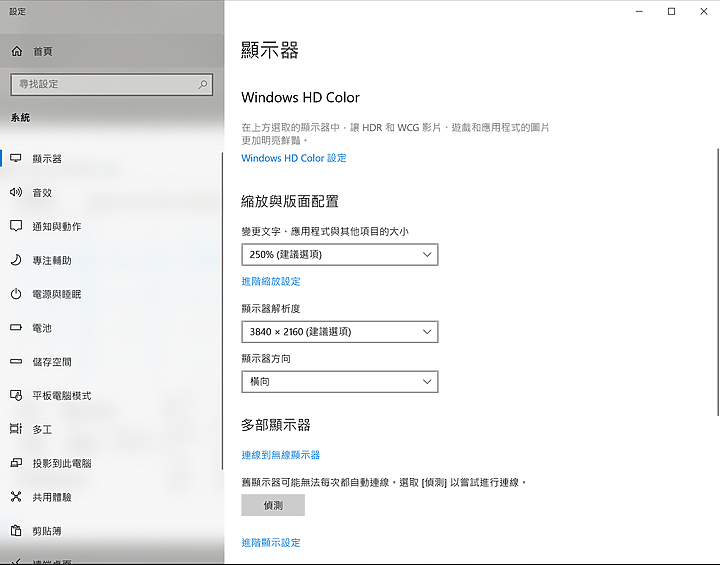Minimize the 設定 window
This screenshot has height=565, width=720.
639,11
